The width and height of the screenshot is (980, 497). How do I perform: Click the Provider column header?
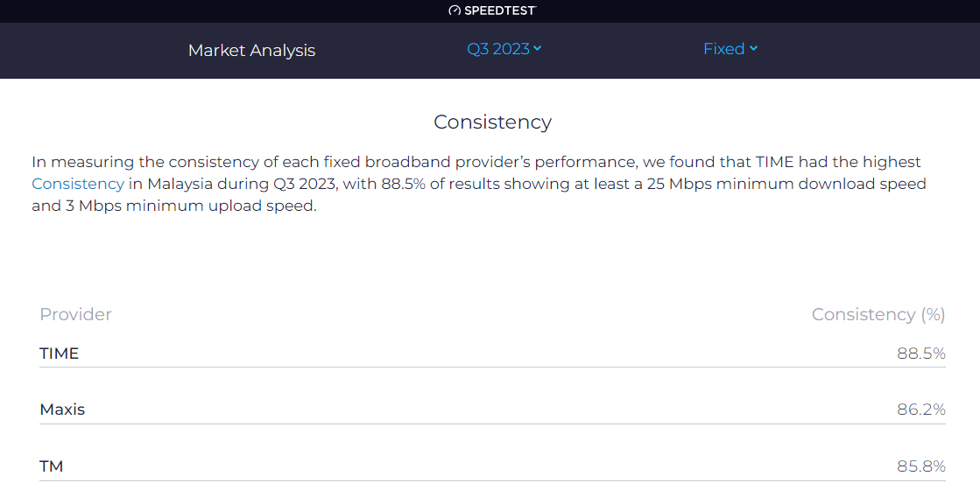75,314
